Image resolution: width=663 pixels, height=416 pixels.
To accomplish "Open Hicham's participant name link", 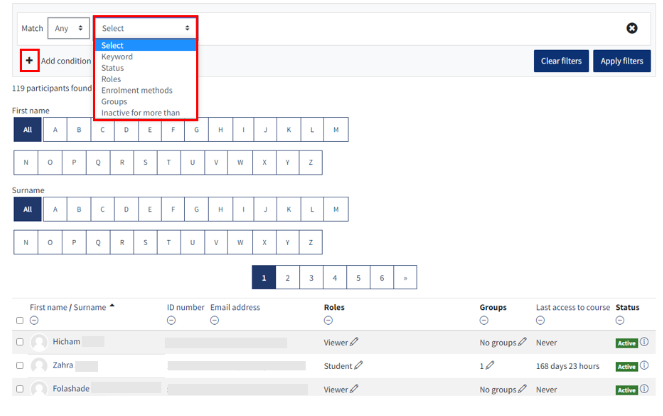I will (x=66, y=342).
